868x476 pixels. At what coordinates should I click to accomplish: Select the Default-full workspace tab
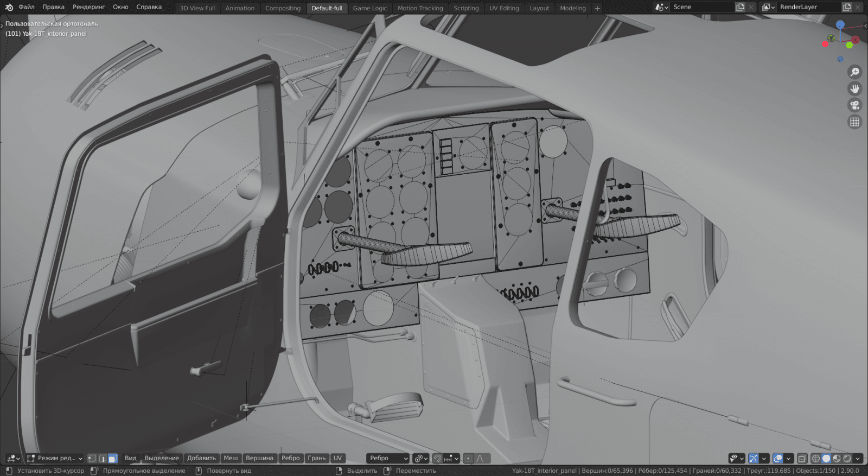[327, 8]
